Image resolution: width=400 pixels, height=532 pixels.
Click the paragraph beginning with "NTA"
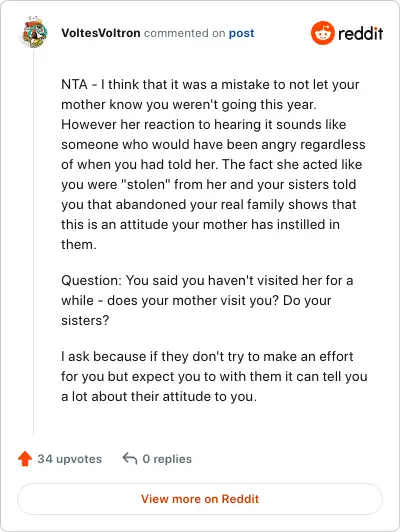pos(214,164)
